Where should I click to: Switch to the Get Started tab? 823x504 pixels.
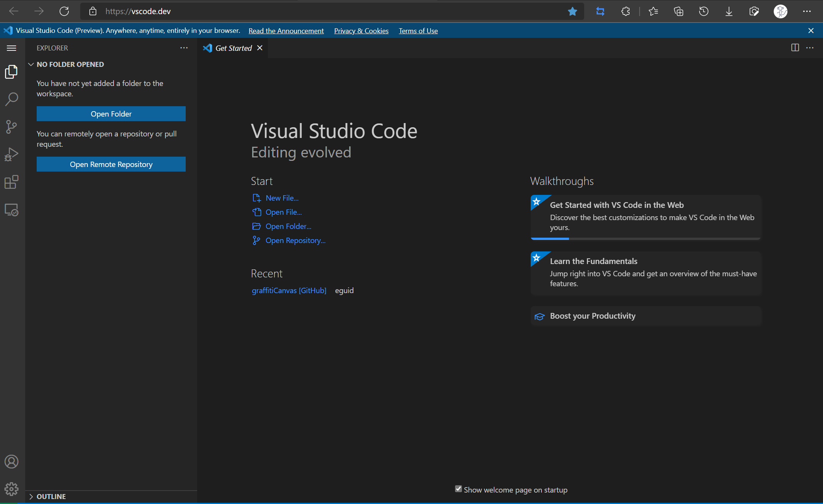pos(233,48)
